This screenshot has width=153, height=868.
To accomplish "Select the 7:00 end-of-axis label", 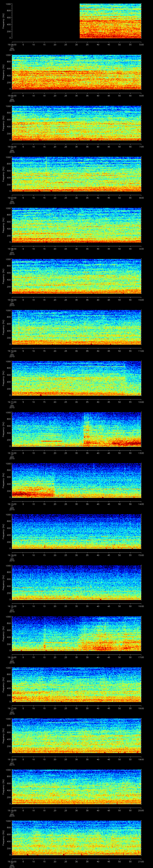I will (x=141, y=146).
